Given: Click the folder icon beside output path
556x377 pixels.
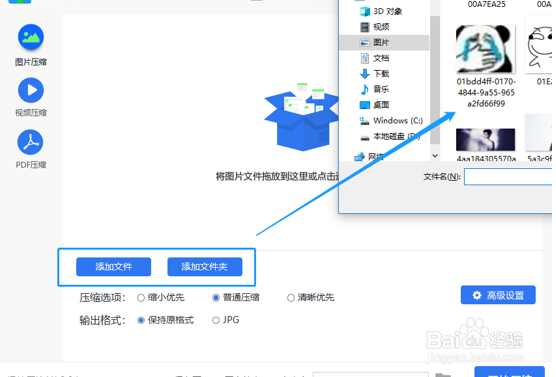Looking at the screenshot, I should [x=443, y=375].
